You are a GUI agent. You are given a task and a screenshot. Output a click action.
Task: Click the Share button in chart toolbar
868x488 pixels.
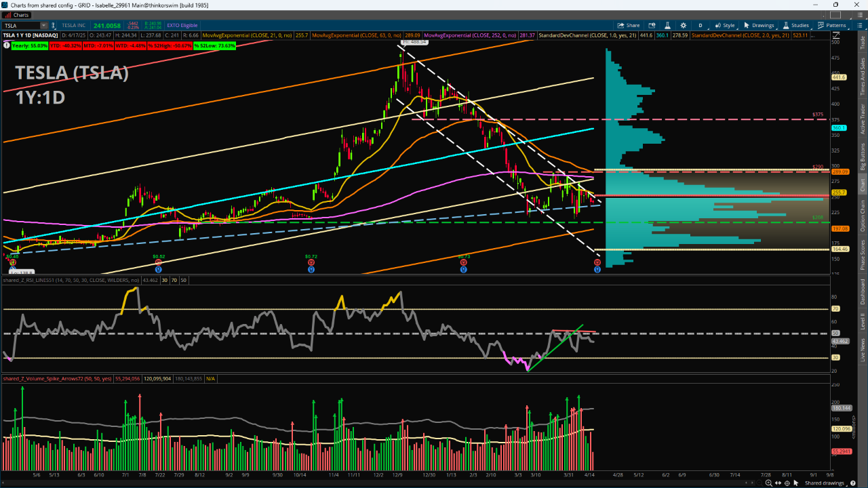(628, 25)
